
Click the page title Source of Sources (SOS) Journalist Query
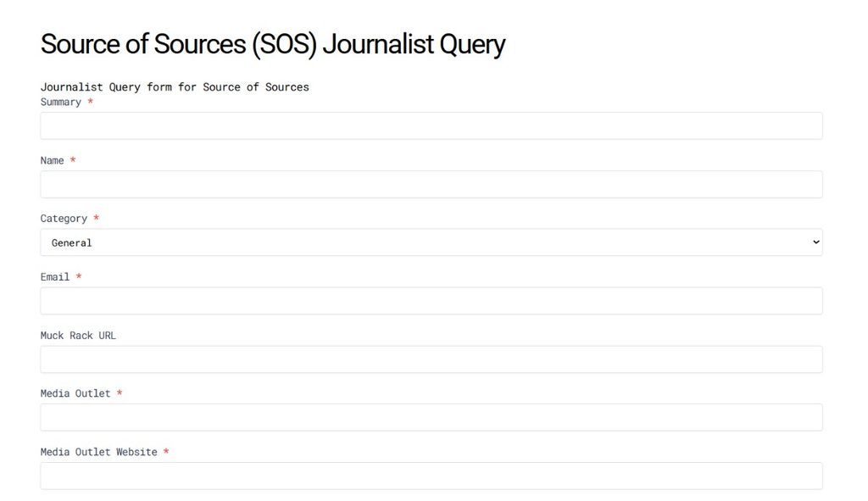273,44
